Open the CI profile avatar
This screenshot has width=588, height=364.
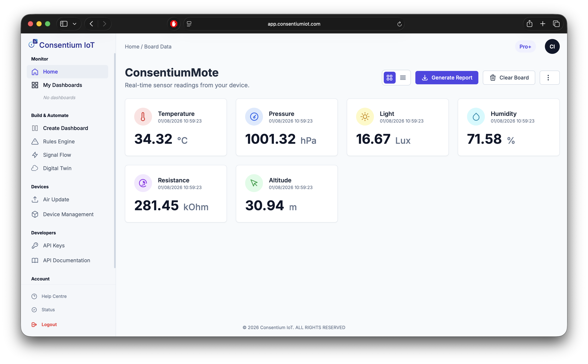[x=552, y=46]
